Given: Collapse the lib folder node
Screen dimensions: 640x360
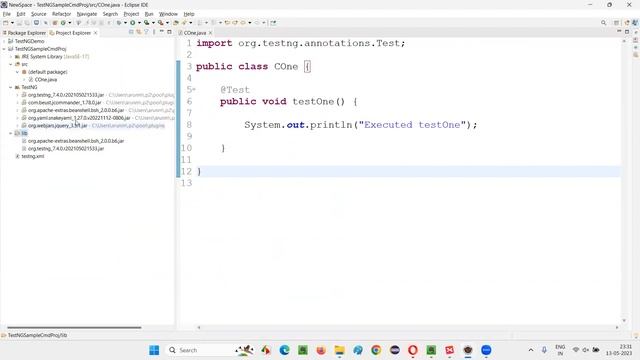Looking at the screenshot, I should (x=11, y=133).
